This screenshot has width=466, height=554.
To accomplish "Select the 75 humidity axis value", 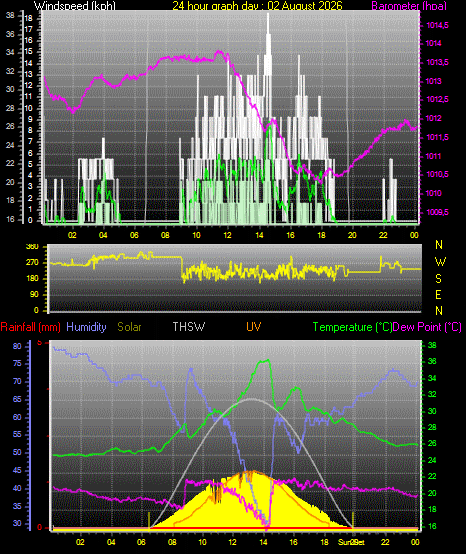I will tap(17, 364).
